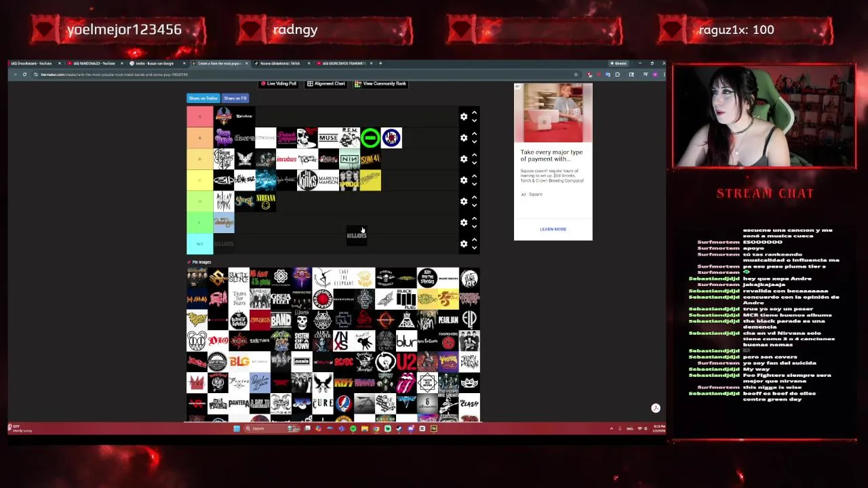The width and height of the screenshot is (868, 488).
Task: Move the A tier row down with its arrow
Action: click(474, 142)
